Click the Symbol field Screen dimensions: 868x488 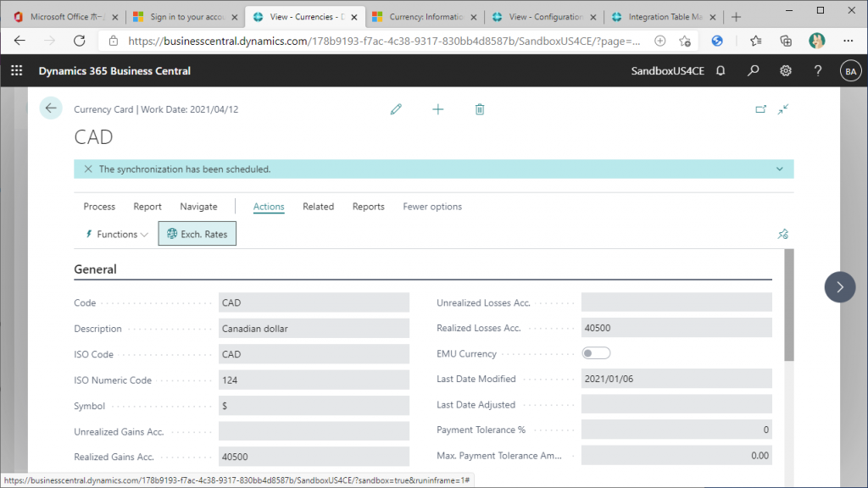click(314, 406)
